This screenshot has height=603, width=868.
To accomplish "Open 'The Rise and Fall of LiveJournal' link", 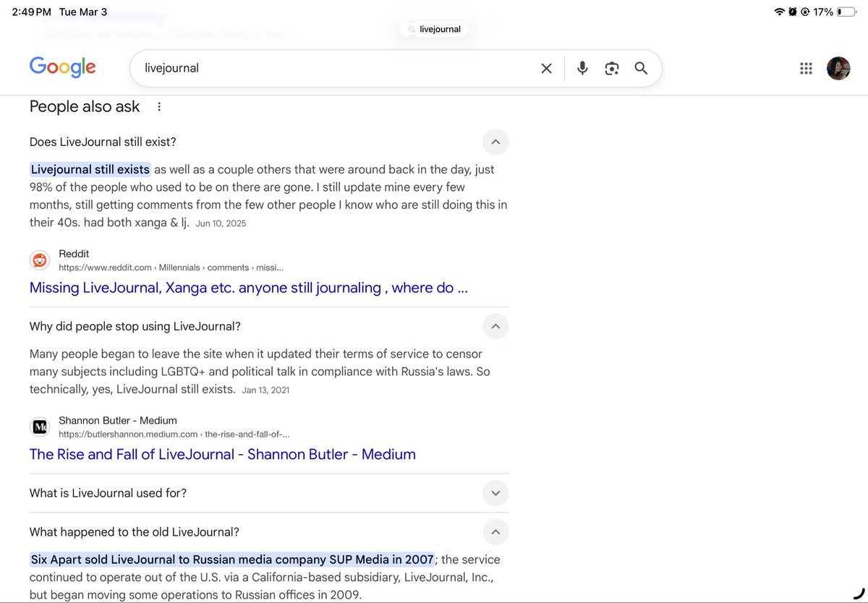I will [223, 455].
